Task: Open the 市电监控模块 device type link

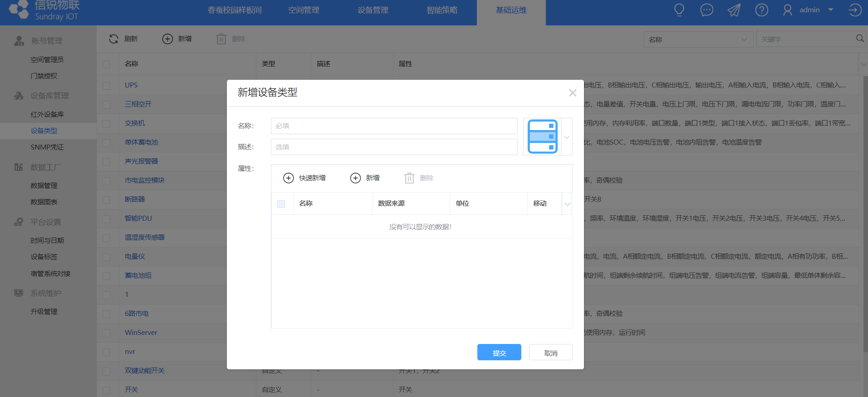Action: tap(145, 180)
